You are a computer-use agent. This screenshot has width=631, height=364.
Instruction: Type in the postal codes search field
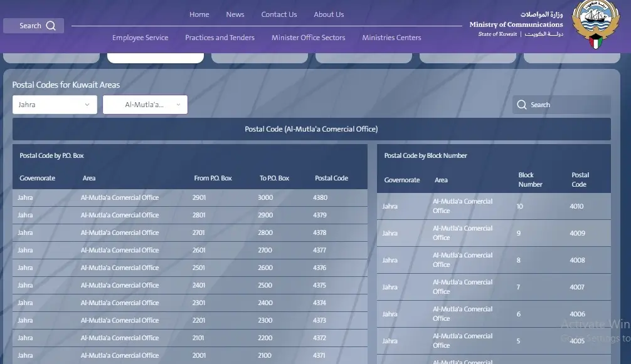click(x=568, y=105)
